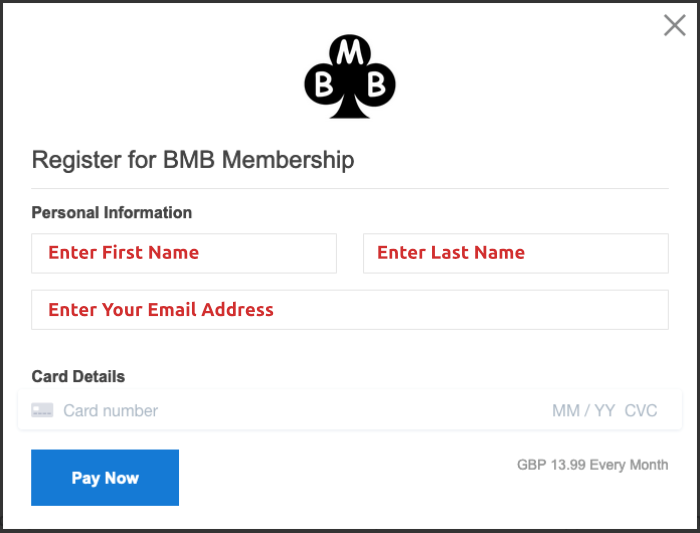Click the stem of the club logo

pos(350,108)
